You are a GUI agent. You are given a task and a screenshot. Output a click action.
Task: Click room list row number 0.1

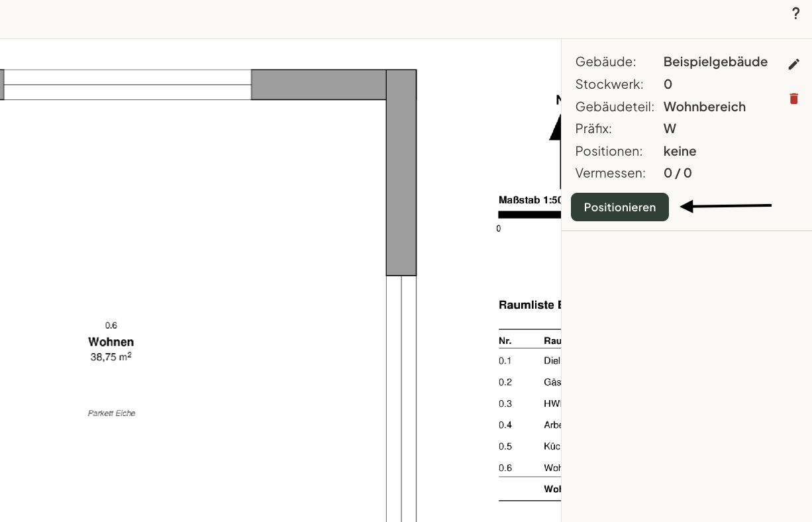505,361
